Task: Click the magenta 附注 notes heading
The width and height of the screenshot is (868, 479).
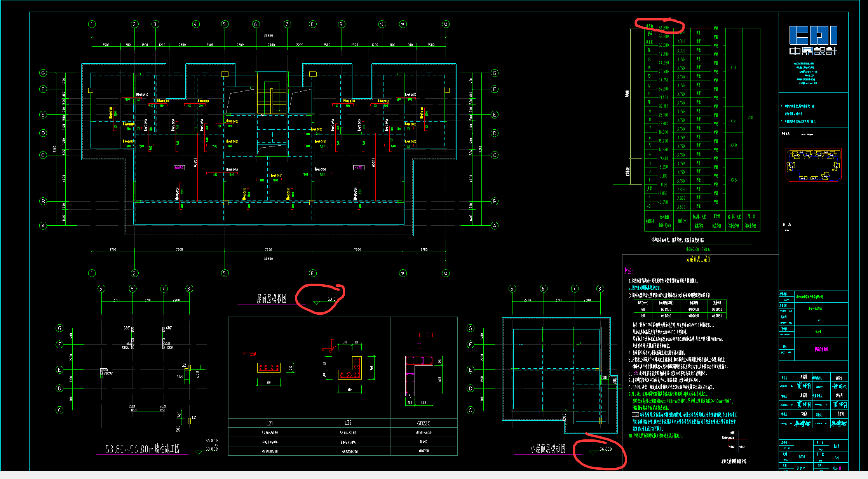Action: click(628, 271)
